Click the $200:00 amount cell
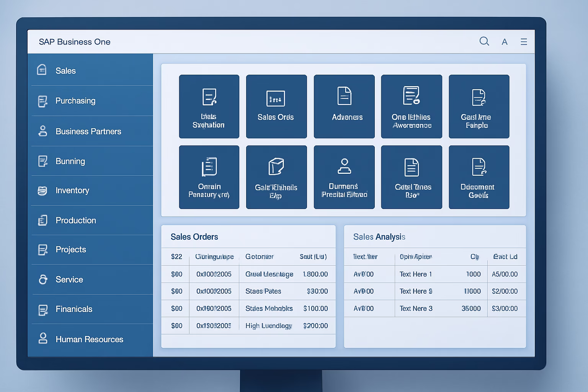Viewport: 588px width, 392px height. tap(315, 326)
